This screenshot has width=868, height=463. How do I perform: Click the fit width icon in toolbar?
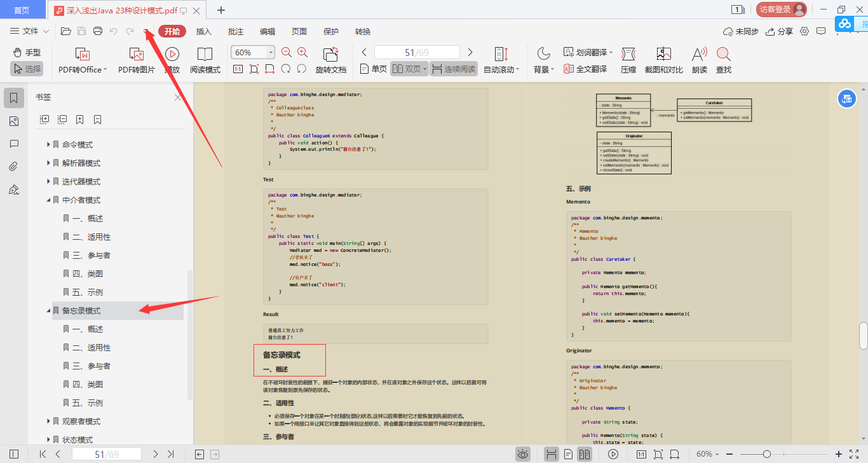point(270,69)
